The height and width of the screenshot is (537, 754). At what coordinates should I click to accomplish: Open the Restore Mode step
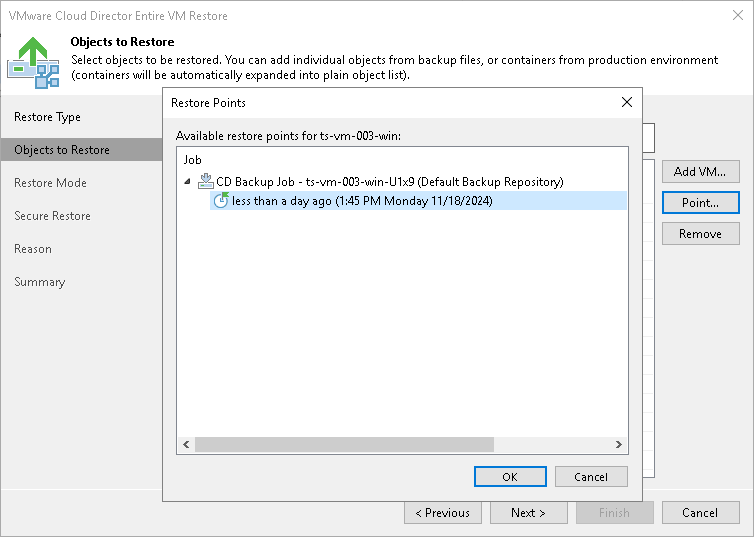point(50,183)
